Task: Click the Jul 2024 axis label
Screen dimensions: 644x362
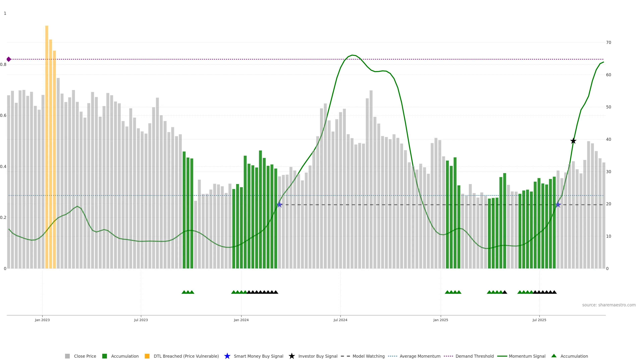Action: pos(340,320)
